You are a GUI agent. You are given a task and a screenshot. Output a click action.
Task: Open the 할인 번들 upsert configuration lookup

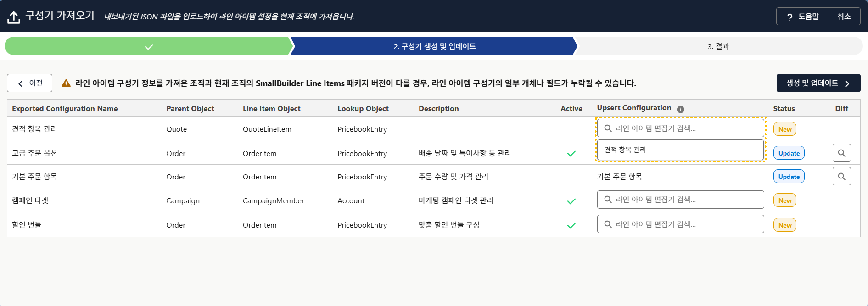click(x=680, y=224)
